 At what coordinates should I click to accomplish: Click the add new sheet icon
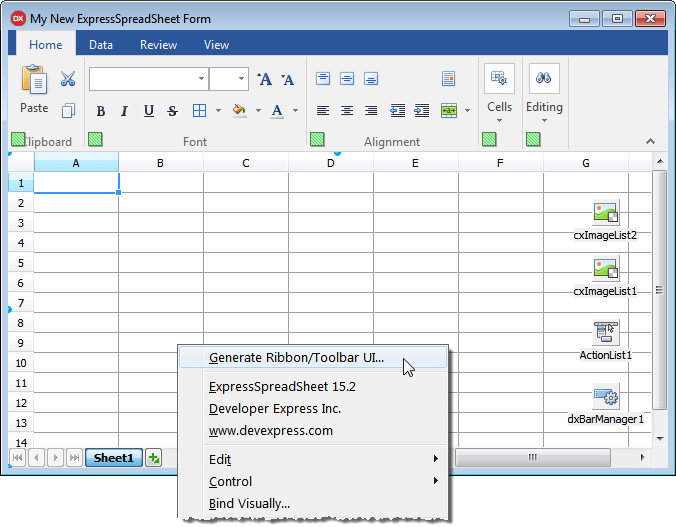pyautogui.click(x=154, y=458)
